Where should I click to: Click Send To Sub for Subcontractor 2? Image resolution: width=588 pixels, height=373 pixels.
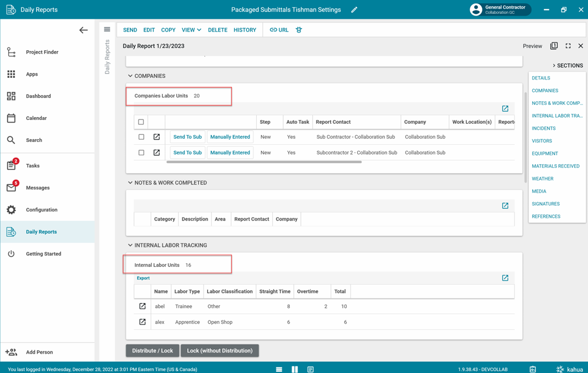(187, 153)
